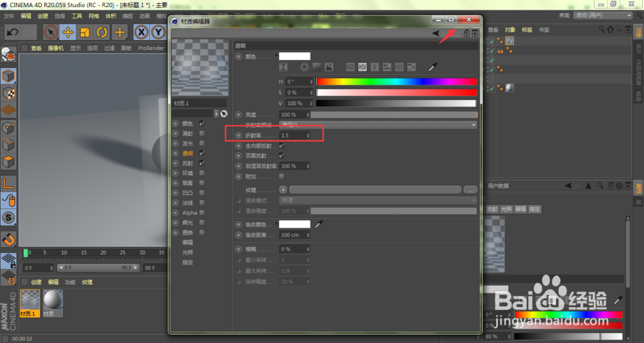Click the absorption color eyedropper icon
The height and width of the screenshot is (343, 644).
click(x=318, y=224)
